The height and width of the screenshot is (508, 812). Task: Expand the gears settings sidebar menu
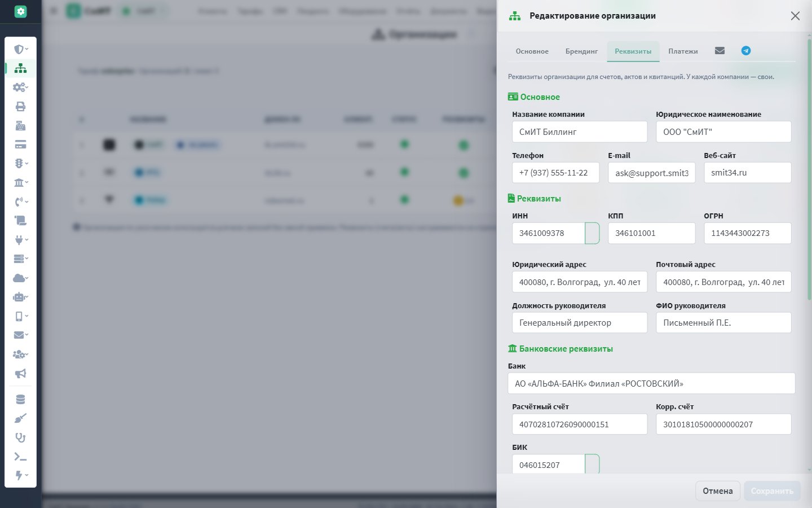click(20, 87)
